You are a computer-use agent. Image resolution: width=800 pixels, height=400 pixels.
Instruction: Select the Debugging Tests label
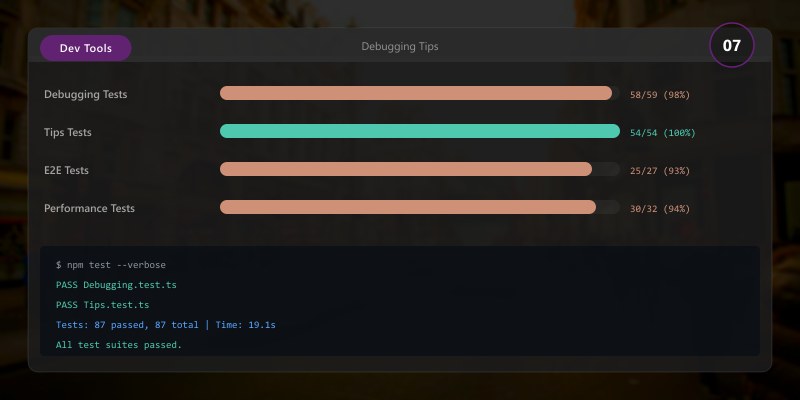[x=85, y=94]
